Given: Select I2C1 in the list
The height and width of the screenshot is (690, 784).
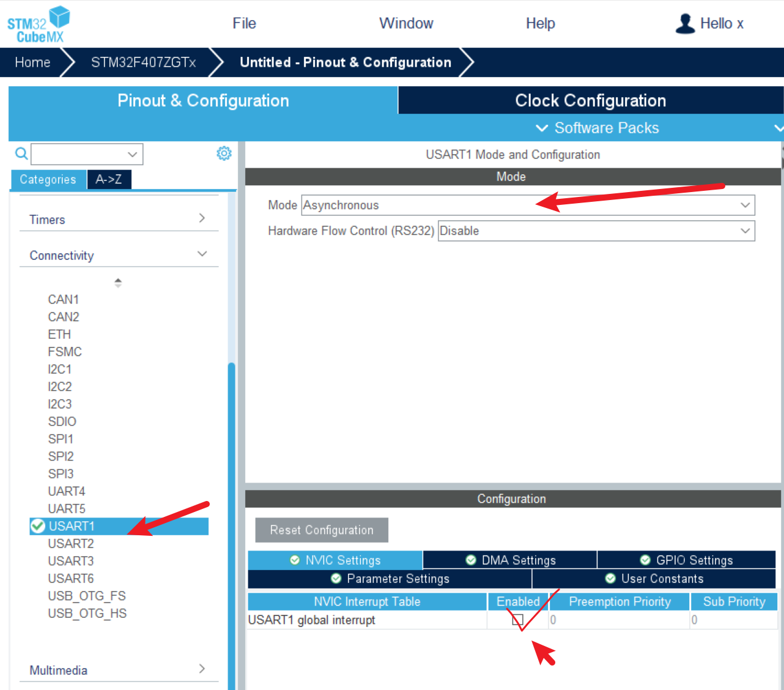Looking at the screenshot, I should pyautogui.click(x=60, y=369).
